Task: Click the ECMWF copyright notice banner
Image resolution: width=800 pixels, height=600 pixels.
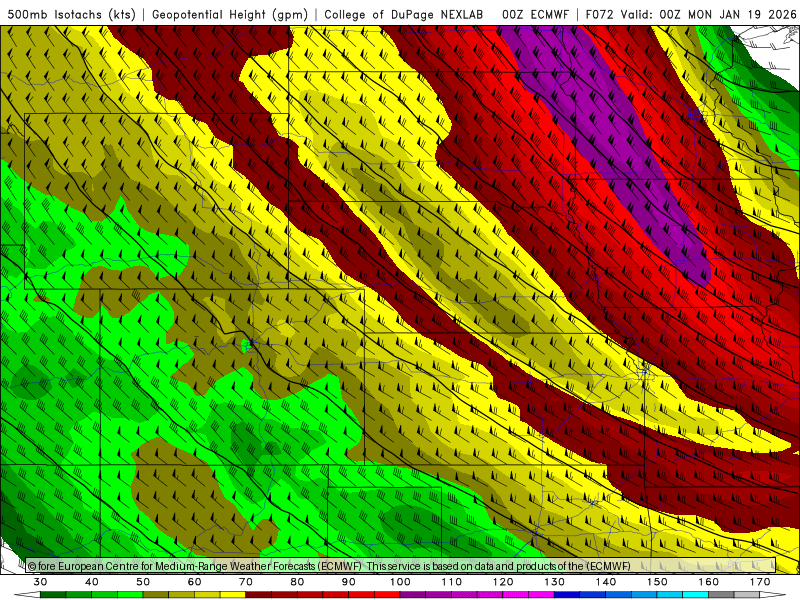Action: point(401,566)
